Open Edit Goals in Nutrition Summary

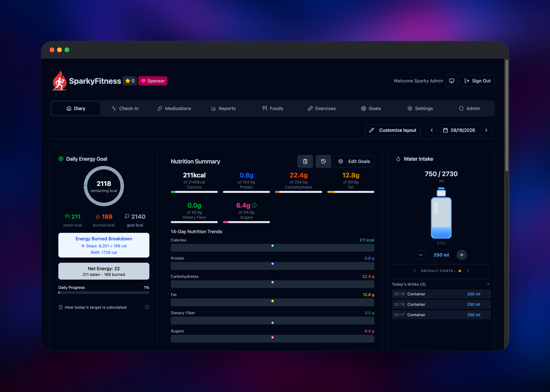354,161
